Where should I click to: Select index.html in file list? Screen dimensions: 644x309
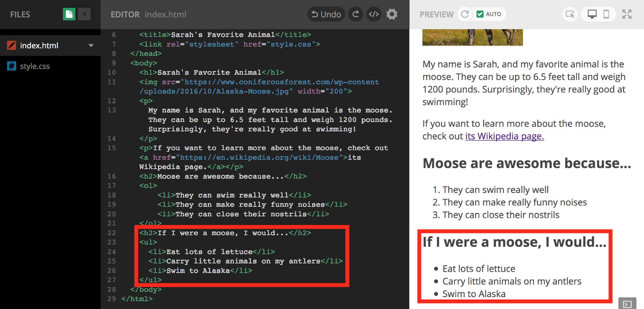pyautogui.click(x=39, y=45)
